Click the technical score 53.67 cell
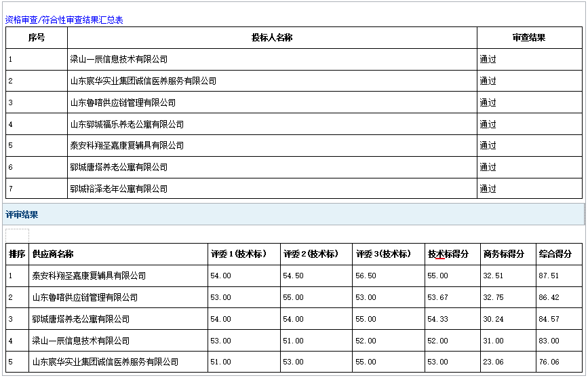Screen dimensions: 588x378 [x=438, y=297]
